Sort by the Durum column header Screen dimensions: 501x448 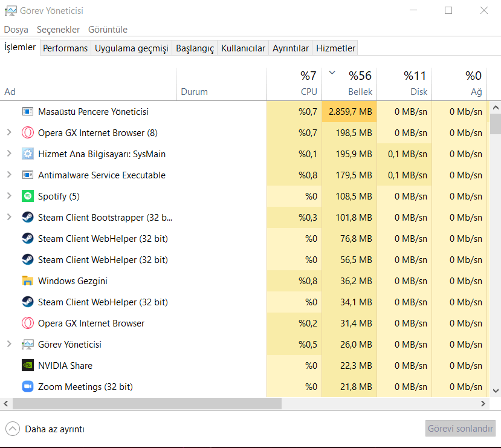point(221,85)
